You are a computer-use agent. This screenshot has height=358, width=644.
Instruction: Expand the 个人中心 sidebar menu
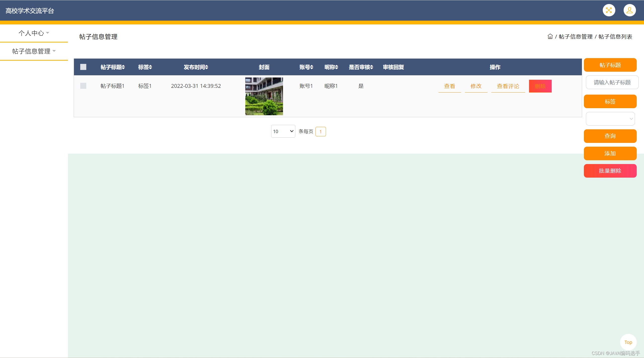(34, 33)
